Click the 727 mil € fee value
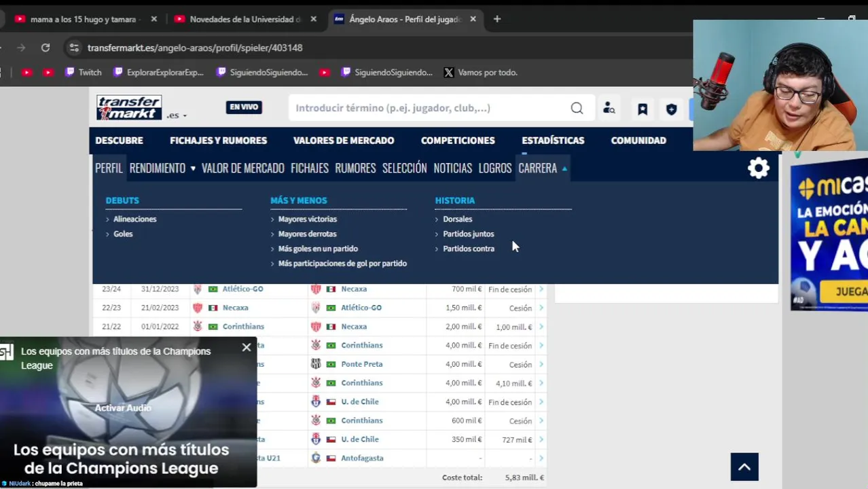Screen dimensions: 868x489 coord(517,439)
